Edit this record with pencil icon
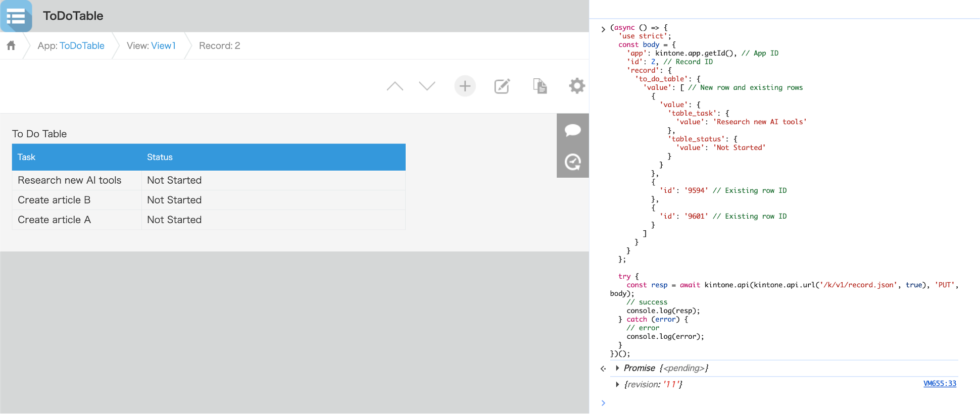 502,86
